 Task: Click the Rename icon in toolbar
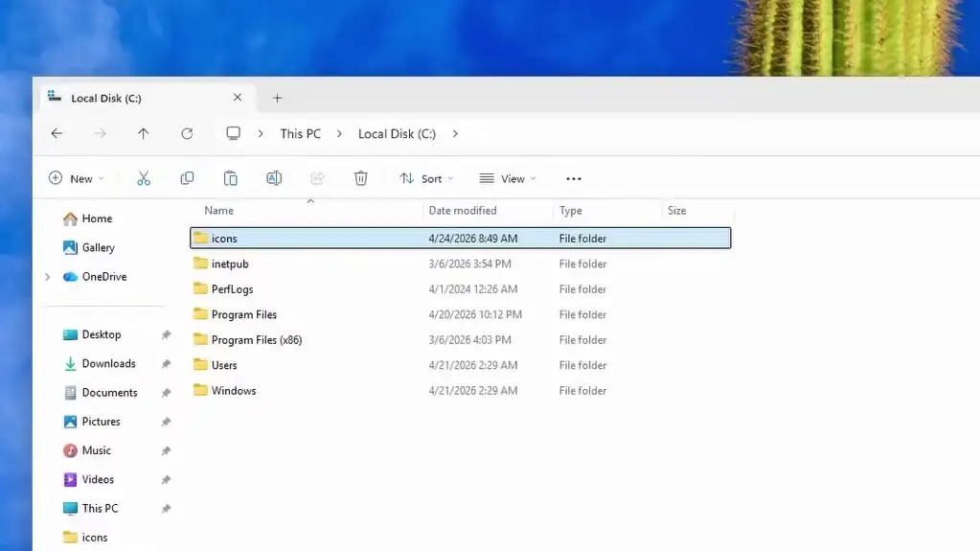pyautogui.click(x=274, y=179)
